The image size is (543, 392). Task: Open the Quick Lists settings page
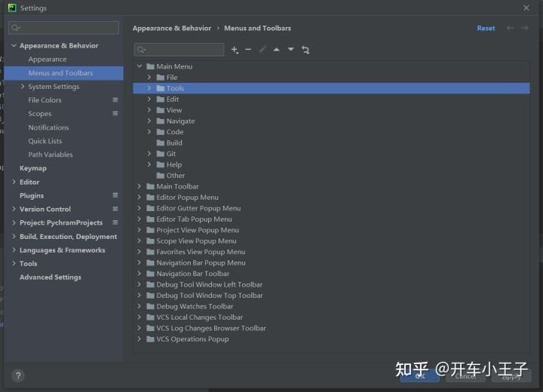pyautogui.click(x=45, y=141)
